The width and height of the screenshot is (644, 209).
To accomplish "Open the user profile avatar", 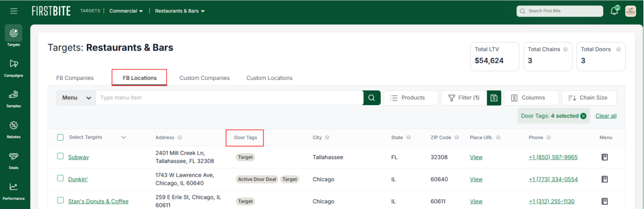I will 631,11.
